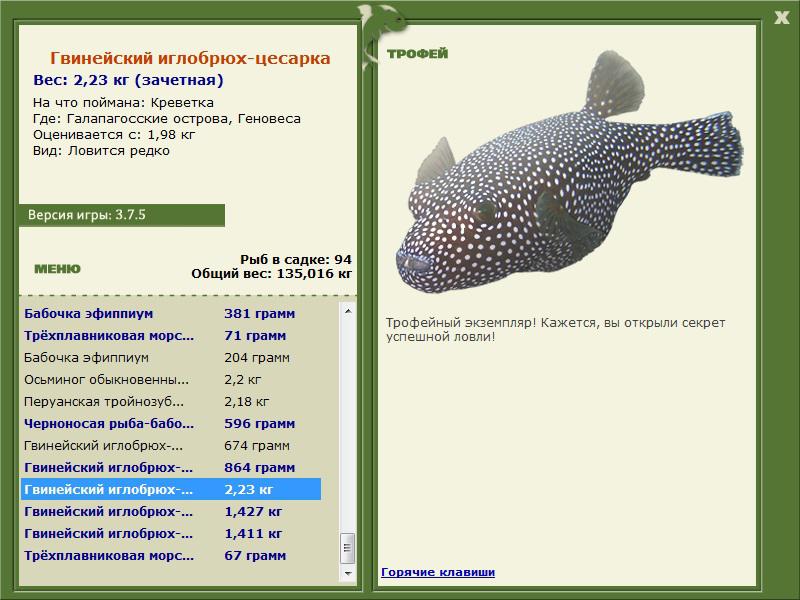Select Трёхплавниковая морс... 71 грамм row

point(171,335)
